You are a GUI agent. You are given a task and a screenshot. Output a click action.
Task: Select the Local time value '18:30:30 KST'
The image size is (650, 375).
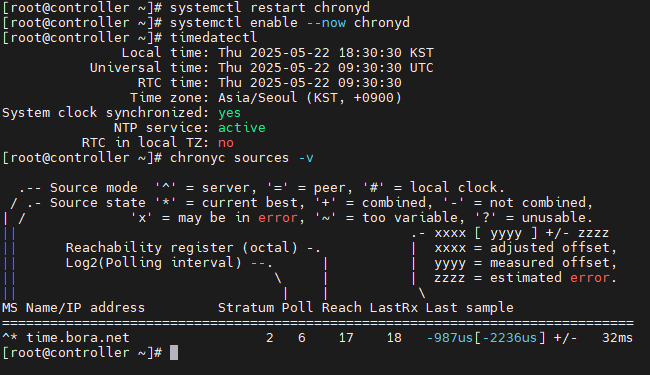386,53
